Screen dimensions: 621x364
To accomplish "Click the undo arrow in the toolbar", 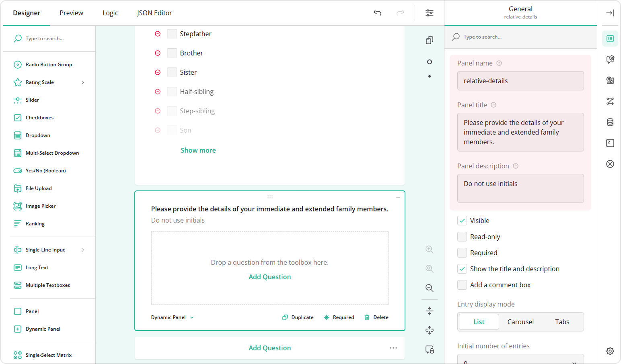I will 377,12.
